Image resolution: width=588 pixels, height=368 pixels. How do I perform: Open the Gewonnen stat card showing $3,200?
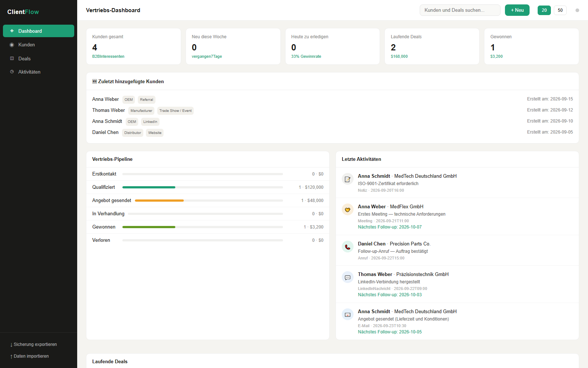click(x=531, y=46)
